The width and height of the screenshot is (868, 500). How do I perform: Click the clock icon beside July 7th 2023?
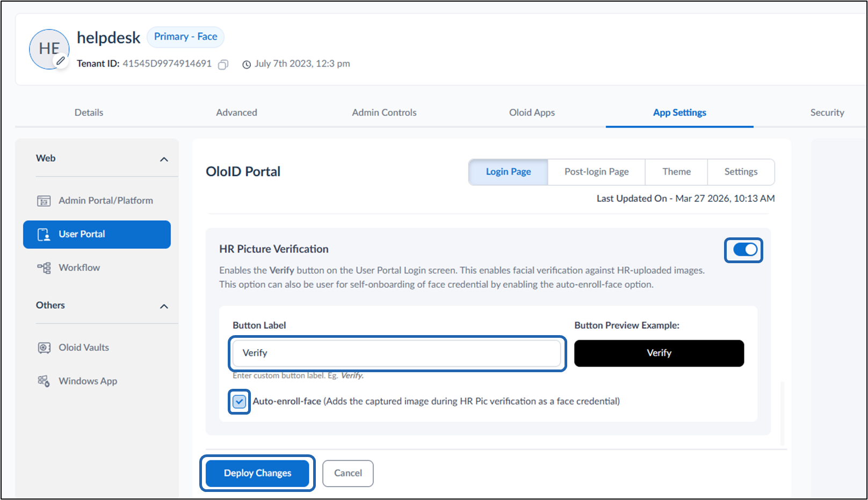(247, 64)
